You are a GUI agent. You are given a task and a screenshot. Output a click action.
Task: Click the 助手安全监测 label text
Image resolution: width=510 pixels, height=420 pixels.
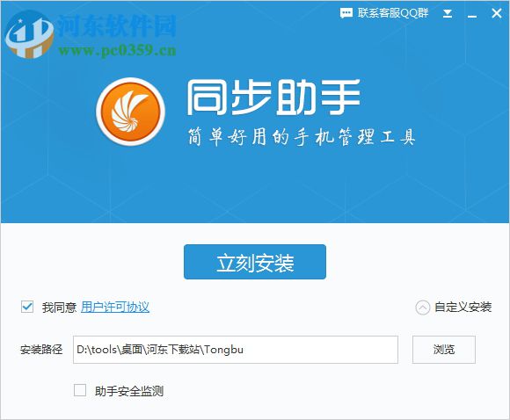(129, 391)
